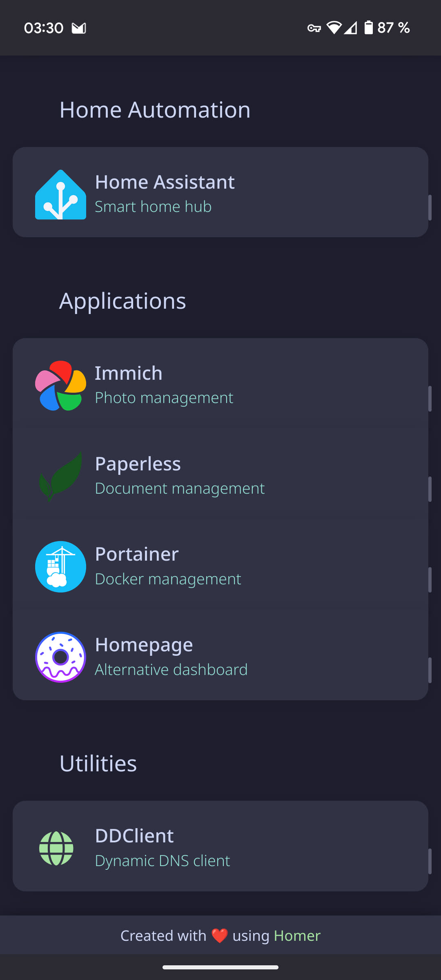Open the Immich title link
The width and height of the screenshot is (441, 980).
129,373
